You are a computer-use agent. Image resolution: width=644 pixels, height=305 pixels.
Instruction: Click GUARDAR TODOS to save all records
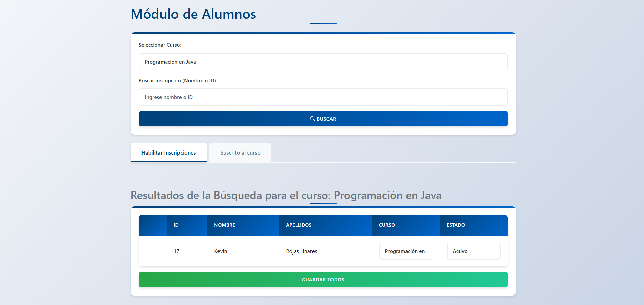pos(323,279)
